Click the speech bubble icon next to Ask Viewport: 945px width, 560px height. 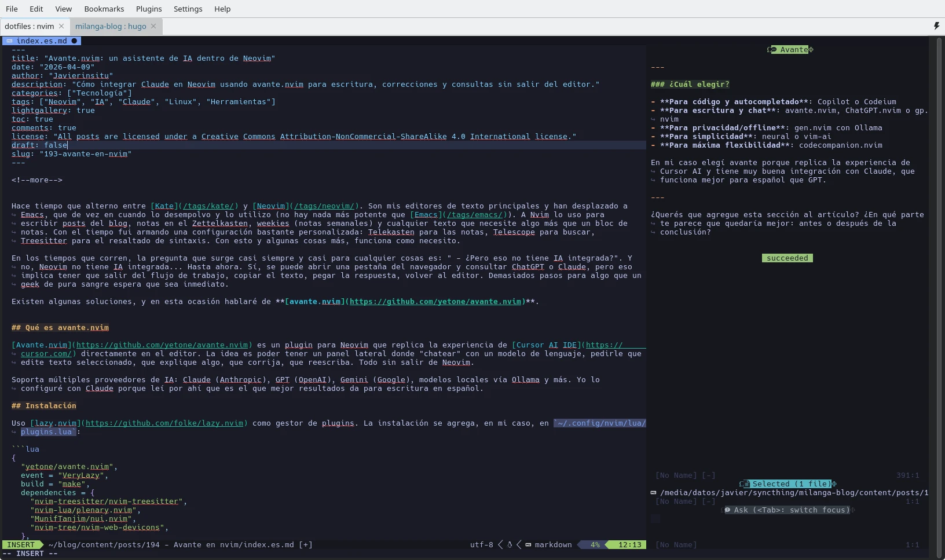[x=727, y=510]
